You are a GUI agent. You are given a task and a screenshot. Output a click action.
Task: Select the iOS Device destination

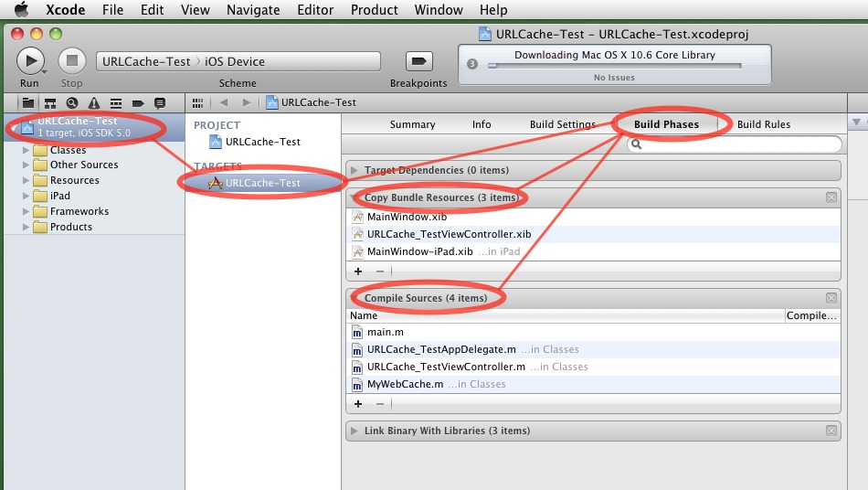click(x=235, y=61)
